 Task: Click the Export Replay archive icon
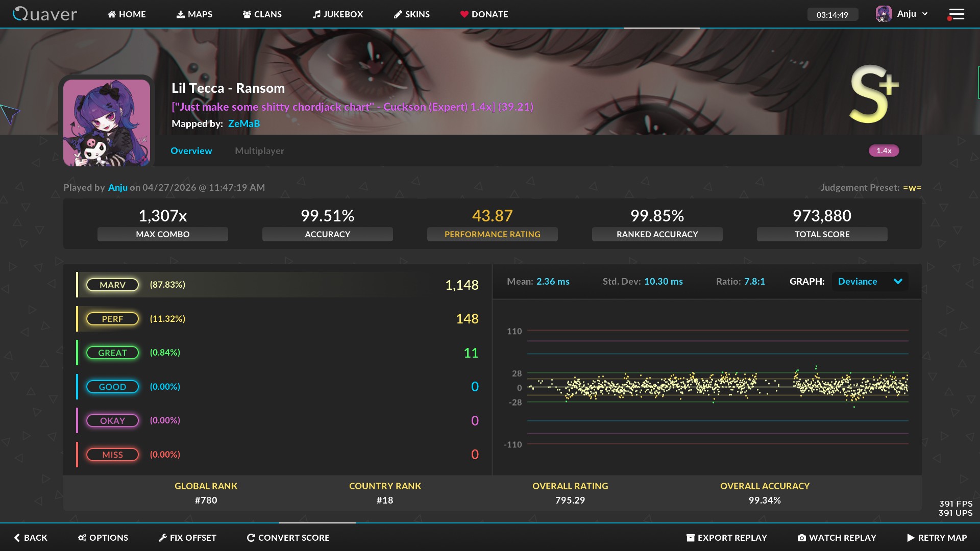(x=690, y=538)
